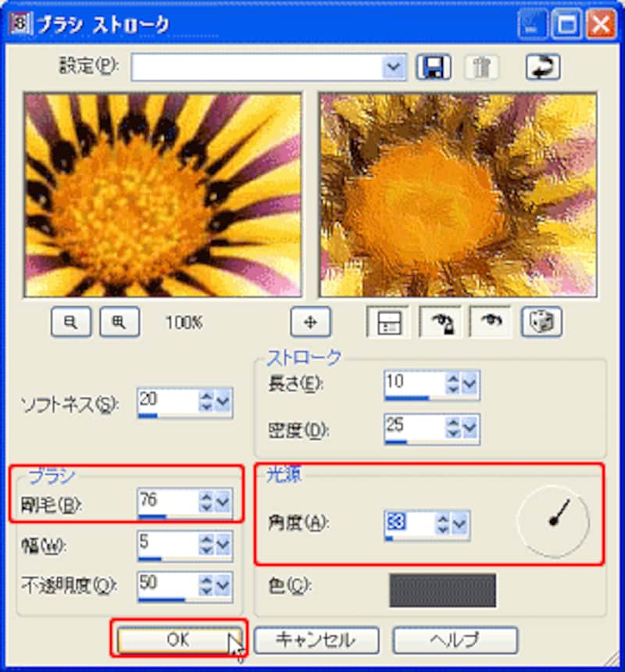The width and height of the screenshot is (625, 672).
Task: Click the navigate crosshair button
Action: (311, 321)
